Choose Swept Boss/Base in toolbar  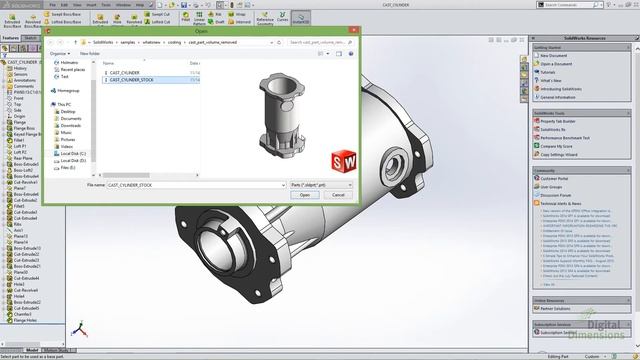tap(62, 14)
